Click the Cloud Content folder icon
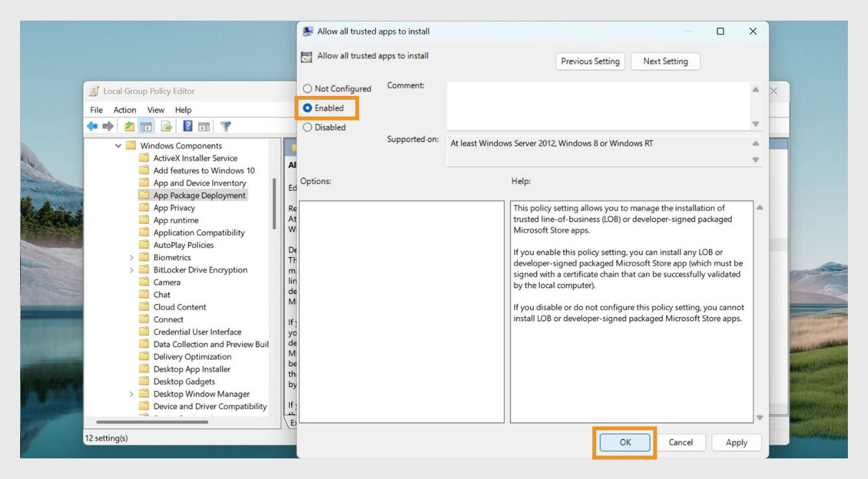The image size is (868, 479). click(144, 307)
